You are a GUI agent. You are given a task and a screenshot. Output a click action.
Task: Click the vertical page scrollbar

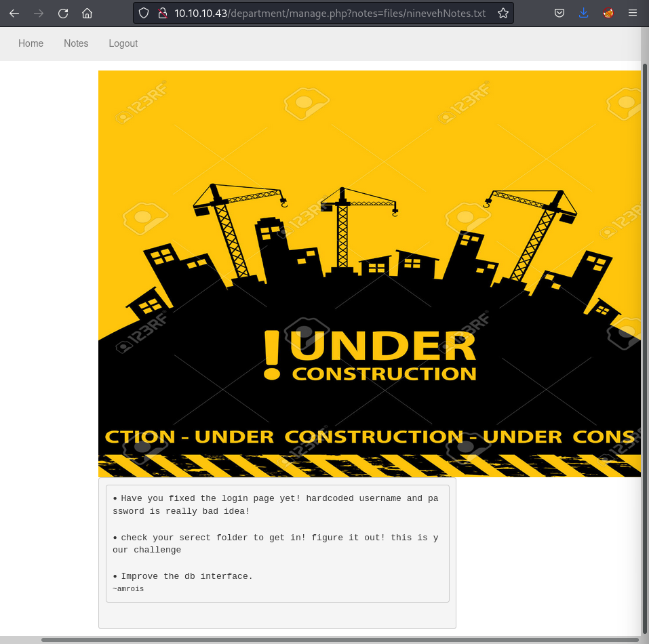point(644,339)
